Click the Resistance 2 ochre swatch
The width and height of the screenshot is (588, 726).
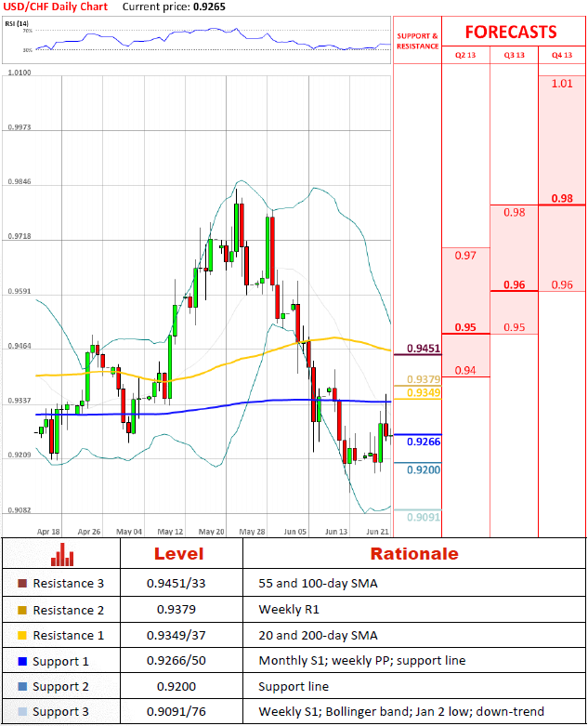22,610
